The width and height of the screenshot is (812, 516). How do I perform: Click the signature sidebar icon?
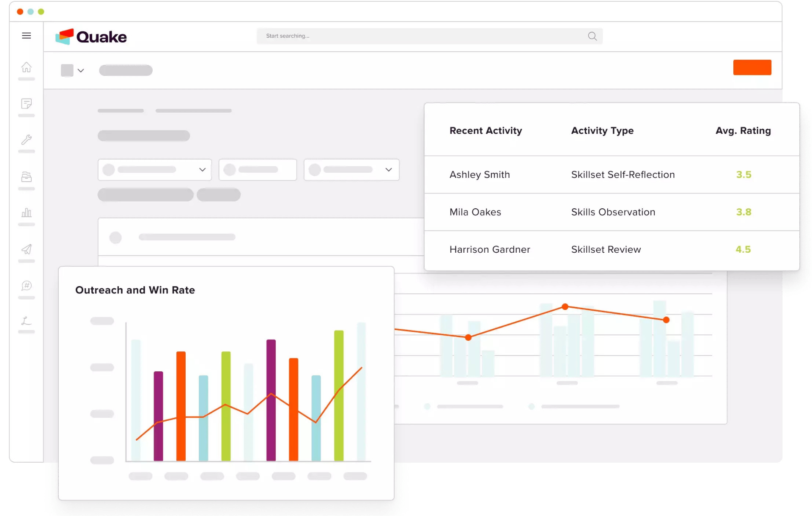point(26,321)
